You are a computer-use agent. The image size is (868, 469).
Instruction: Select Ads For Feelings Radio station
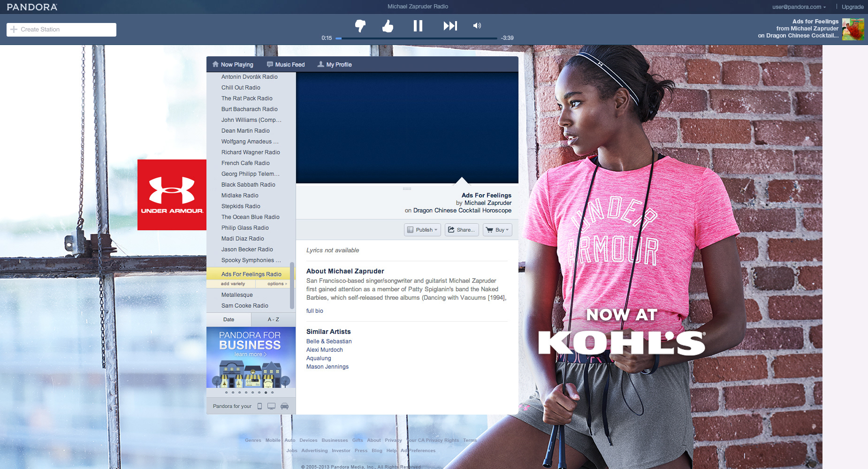click(x=251, y=274)
